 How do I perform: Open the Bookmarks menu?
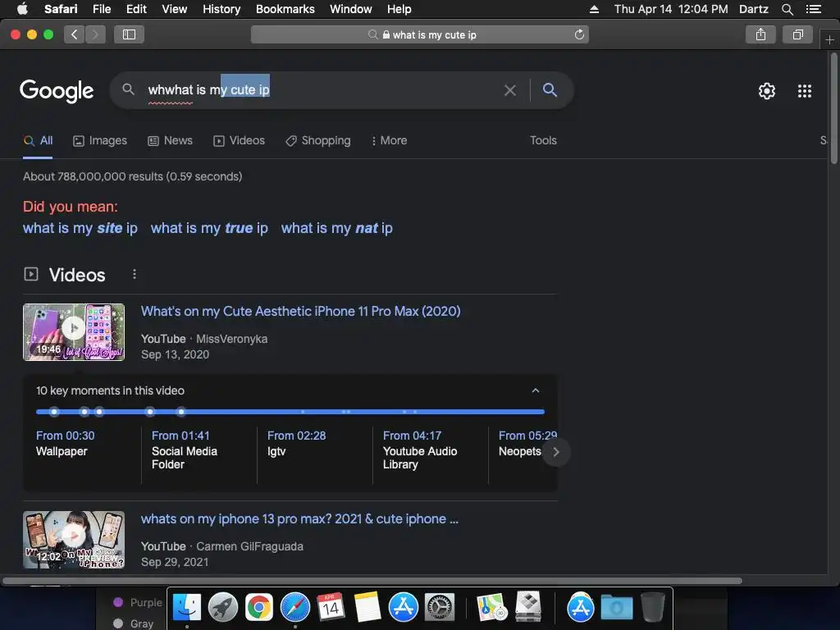coord(285,9)
